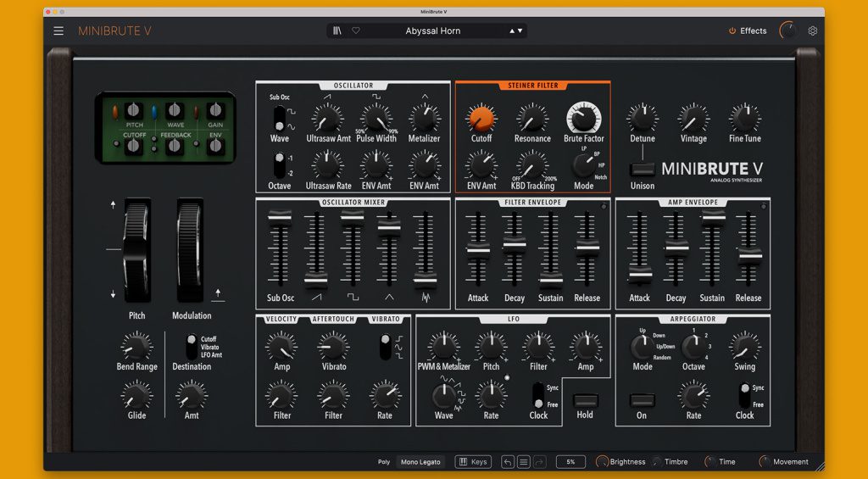The height and width of the screenshot is (479, 868).
Task: Click the Brightness macro knob
Action: 602,462
